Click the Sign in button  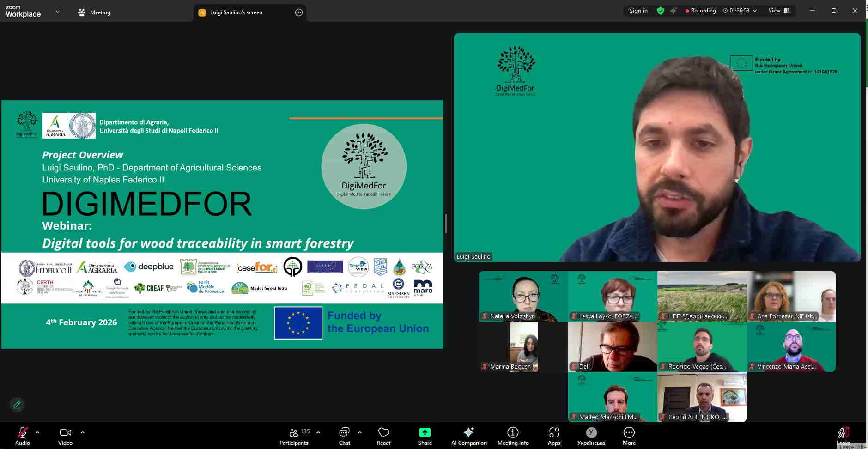pyautogui.click(x=638, y=11)
